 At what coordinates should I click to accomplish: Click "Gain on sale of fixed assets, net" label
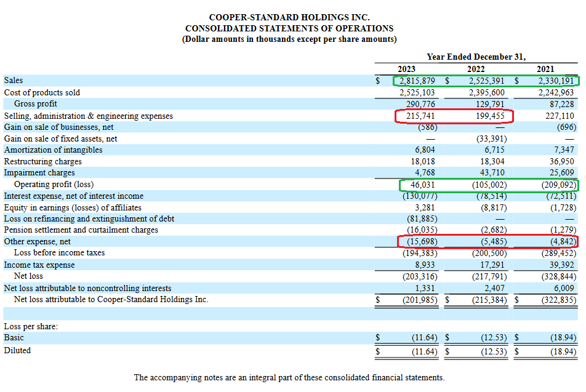(x=60, y=138)
